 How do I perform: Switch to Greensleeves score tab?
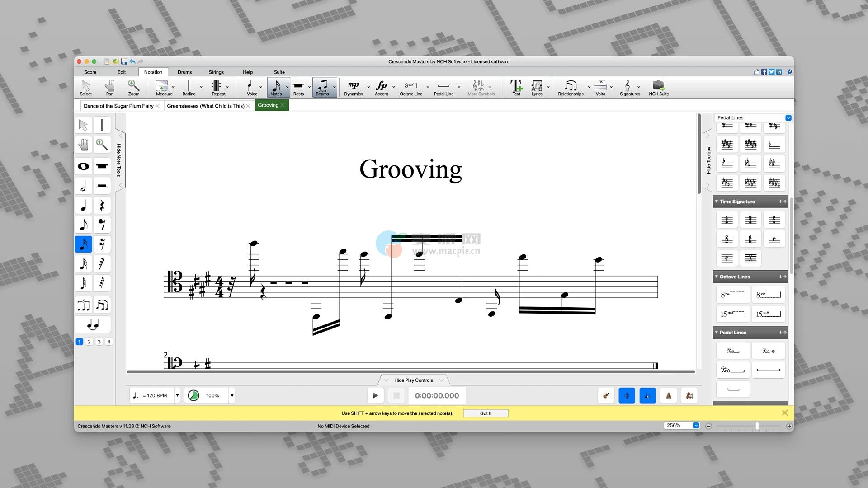206,106
